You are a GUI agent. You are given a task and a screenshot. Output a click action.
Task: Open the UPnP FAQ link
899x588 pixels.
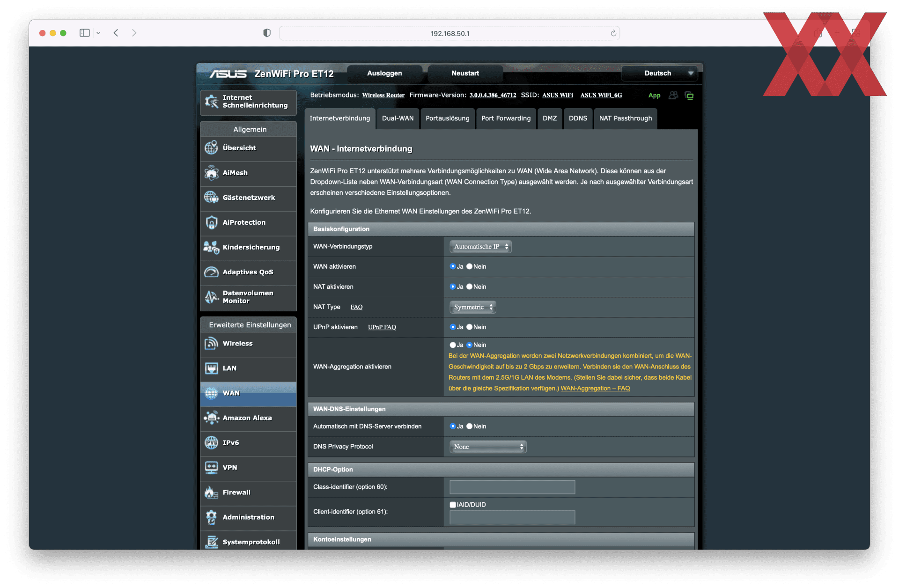382,327
